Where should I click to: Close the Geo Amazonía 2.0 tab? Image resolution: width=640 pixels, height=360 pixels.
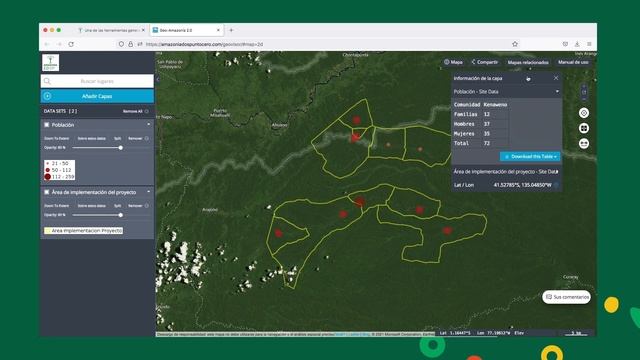pyautogui.click(x=218, y=30)
